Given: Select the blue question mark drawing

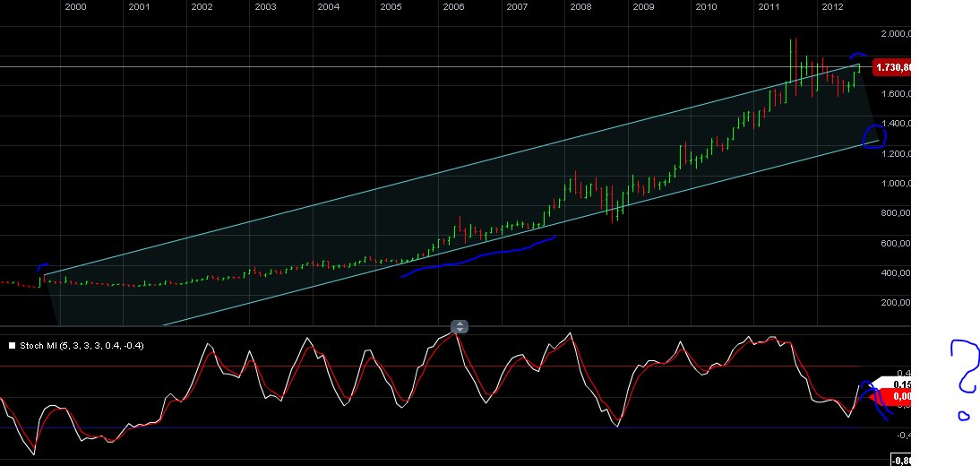Looking at the screenshot, I should tap(965, 367).
